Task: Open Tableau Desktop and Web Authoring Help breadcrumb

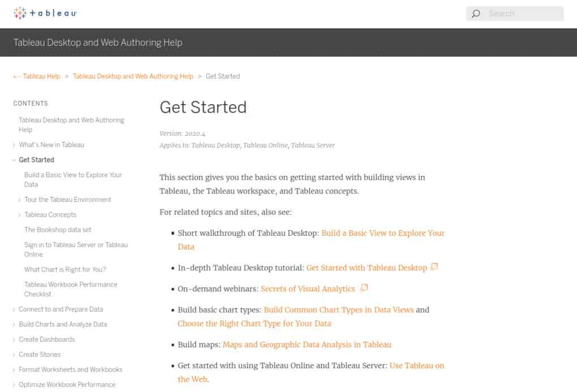Action: pyautogui.click(x=133, y=76)
